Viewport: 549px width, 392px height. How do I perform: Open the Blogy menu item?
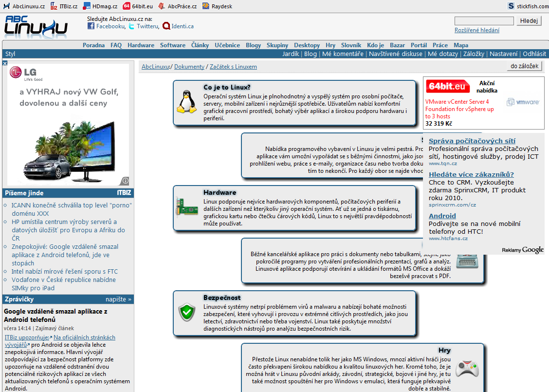point(253,45)
